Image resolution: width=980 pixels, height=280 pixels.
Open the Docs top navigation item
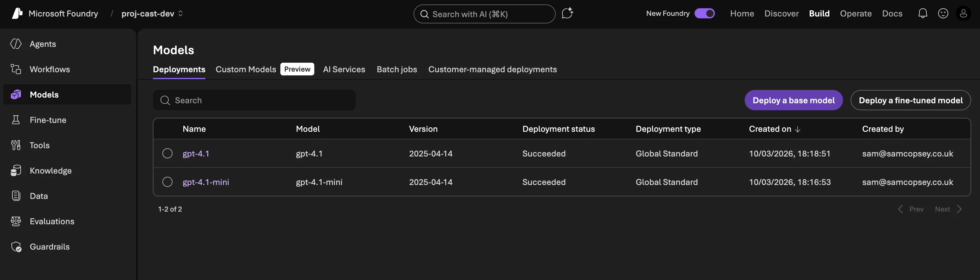[x=892, y=14]
